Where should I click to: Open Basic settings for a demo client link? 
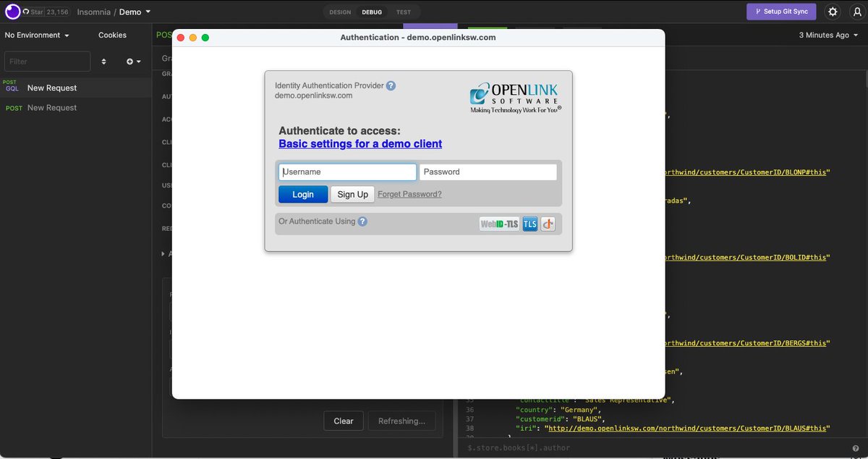click(x=360, y=143)
